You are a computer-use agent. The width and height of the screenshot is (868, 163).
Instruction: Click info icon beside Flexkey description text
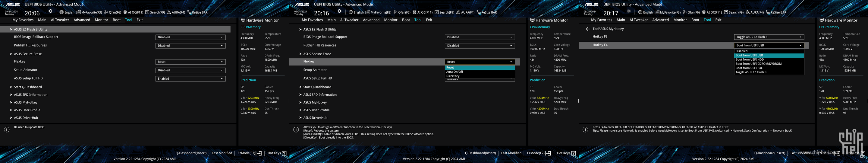click(x=296, y=129)
